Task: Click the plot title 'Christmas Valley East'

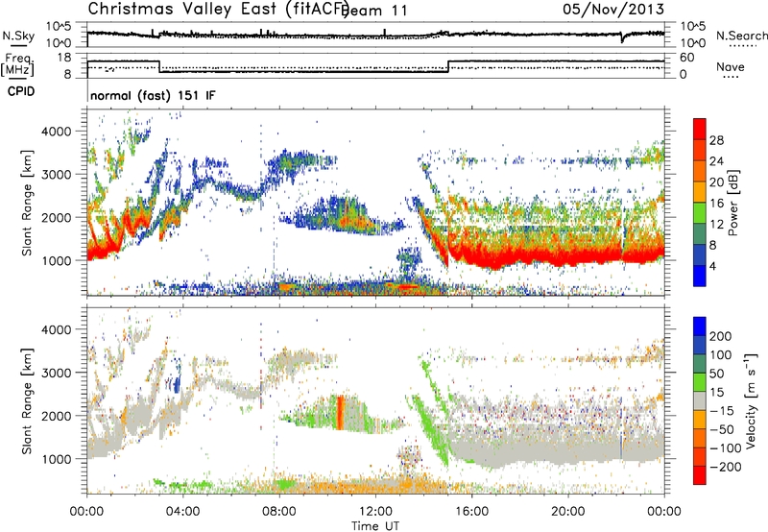Action: point(185,9)
